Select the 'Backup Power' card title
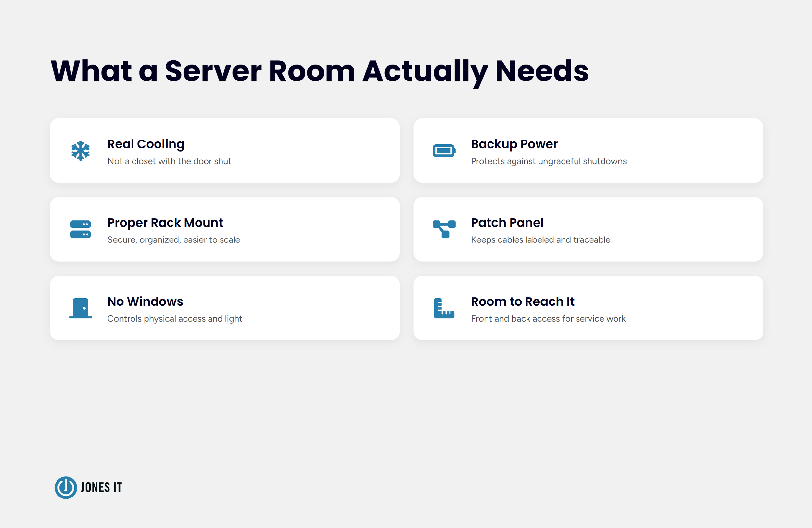 (514, 144)
